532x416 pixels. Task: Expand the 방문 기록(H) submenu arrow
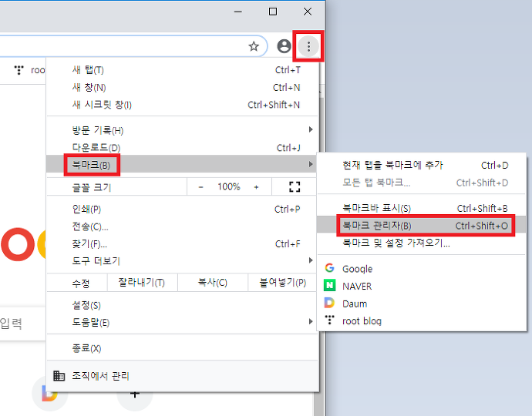(310, 129)
